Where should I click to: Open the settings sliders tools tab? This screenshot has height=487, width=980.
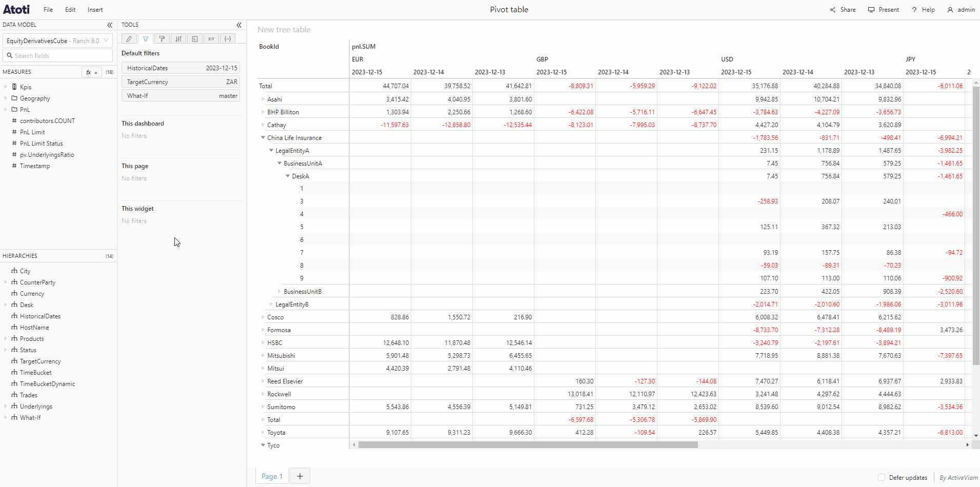point(178,39)
